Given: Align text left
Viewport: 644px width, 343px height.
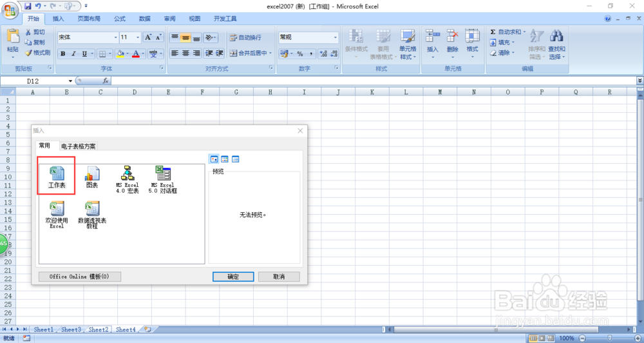Looking at the screenshot, I should coord(175,54).
